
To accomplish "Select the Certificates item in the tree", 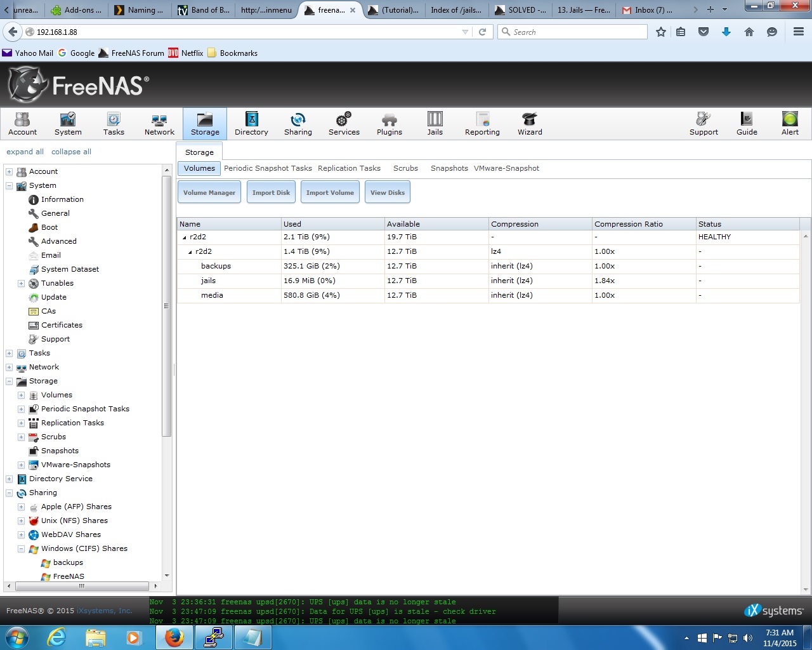I will point(62,325).
